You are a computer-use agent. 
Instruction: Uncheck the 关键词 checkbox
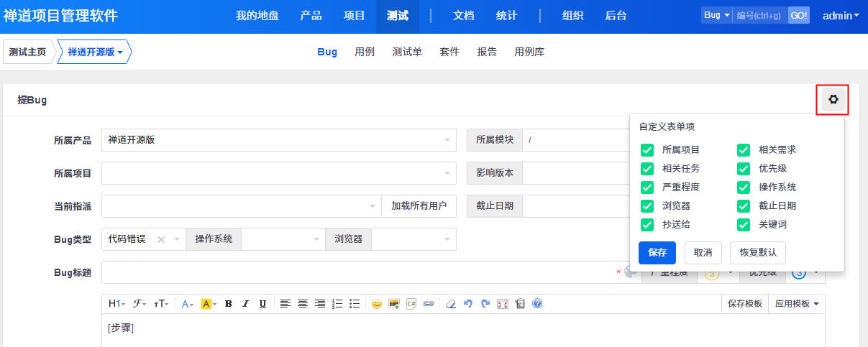click(744, 225)
